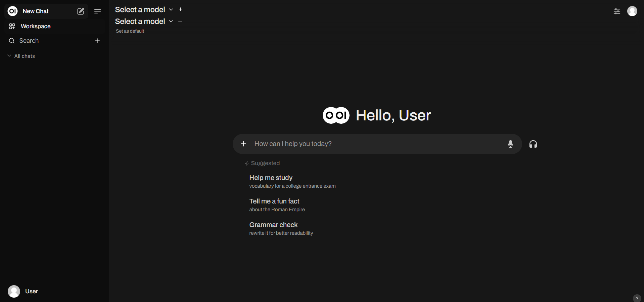Remove the second model with minus icon
Viewport: 644px width, 302px height.
[180, 21]
